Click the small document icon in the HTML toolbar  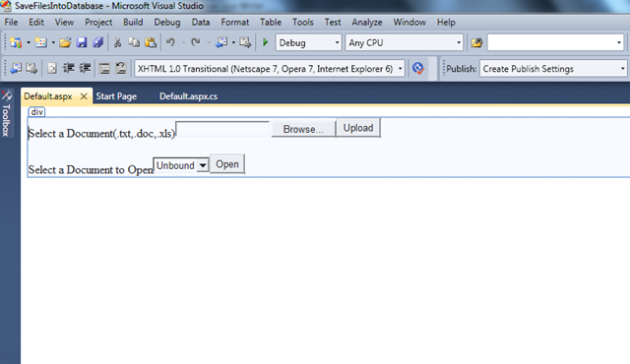point(52,68)
